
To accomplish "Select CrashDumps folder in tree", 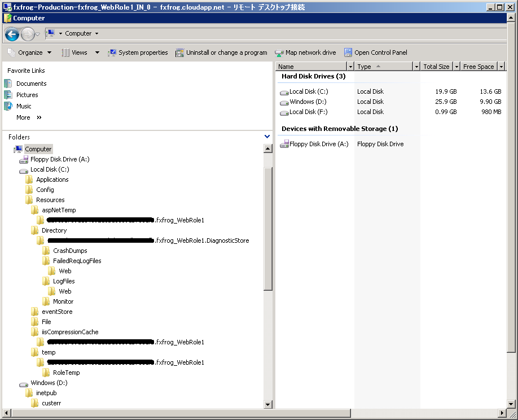I will pos(70,251).
